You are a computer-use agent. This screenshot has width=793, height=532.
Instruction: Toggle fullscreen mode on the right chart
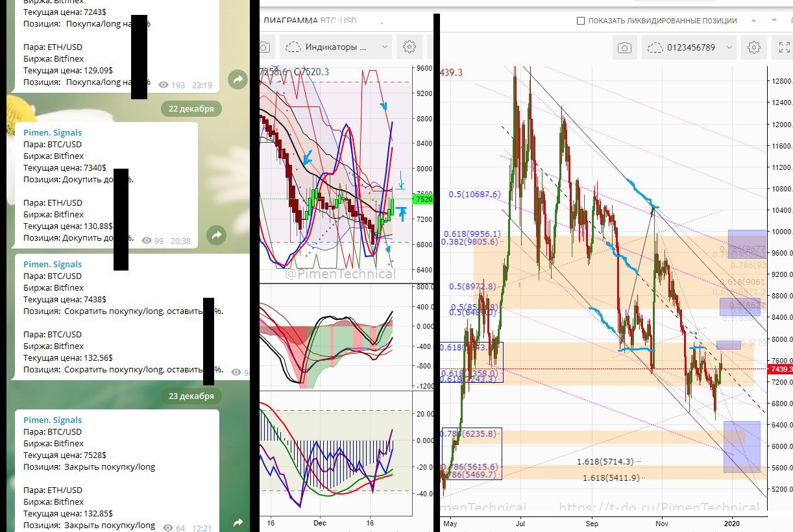(x=784, y=47)
